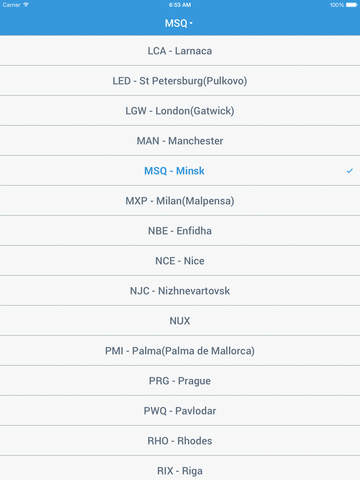This screenshot has width=360, height=480.
Task: Pick MAN - Manchester from the list
Action: [x=180, y=141]
